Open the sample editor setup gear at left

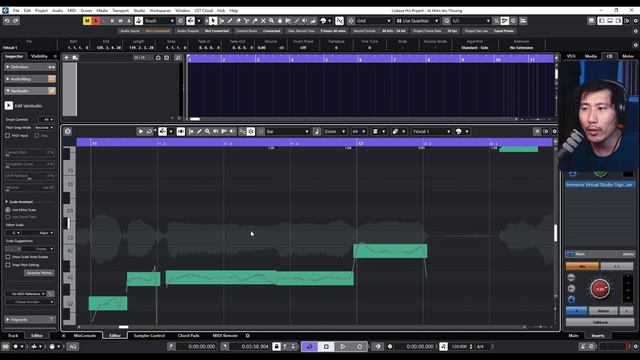tap(68, 131)
